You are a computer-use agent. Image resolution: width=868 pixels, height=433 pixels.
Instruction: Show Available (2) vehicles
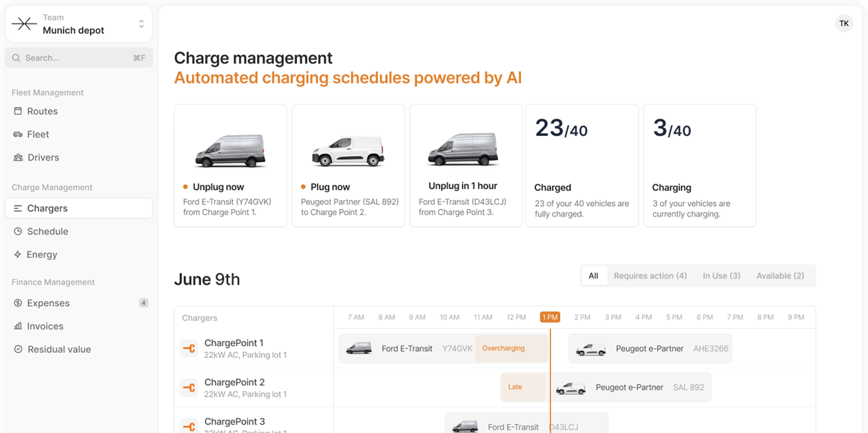pos(781,275)
